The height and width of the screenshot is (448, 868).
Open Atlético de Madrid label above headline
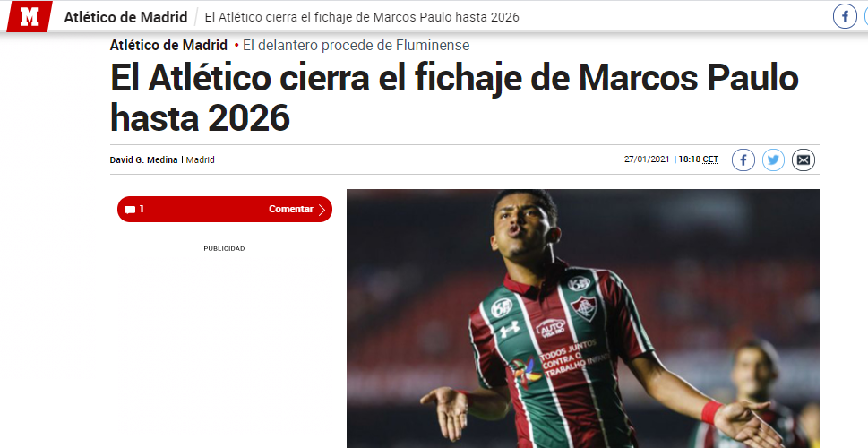click(x=168, y=45)
